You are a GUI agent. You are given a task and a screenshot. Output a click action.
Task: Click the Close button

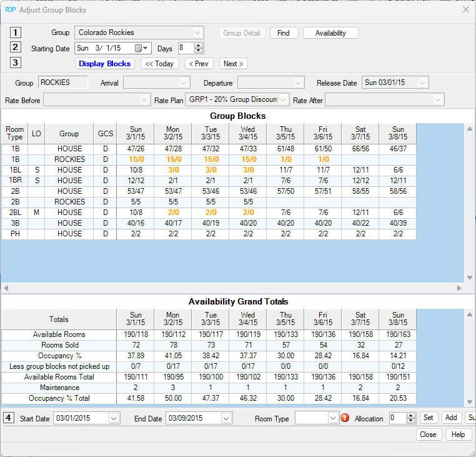click(x=428, y=434)
